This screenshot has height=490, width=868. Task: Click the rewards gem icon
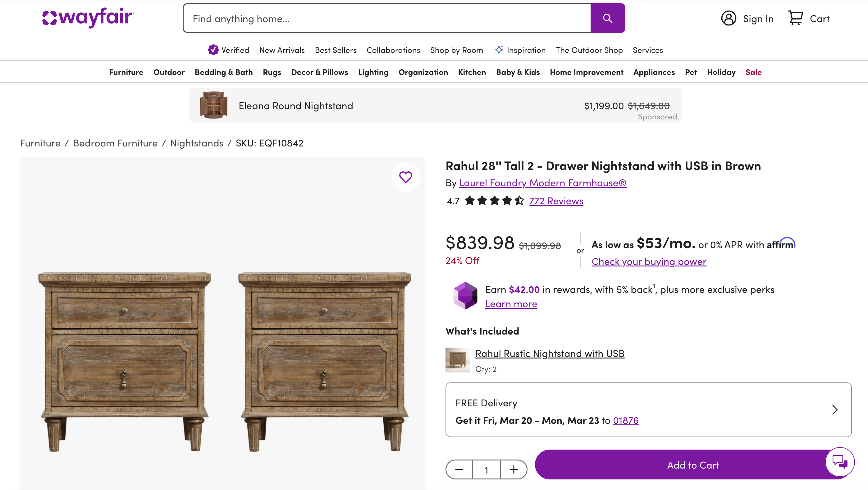(465, 296)
